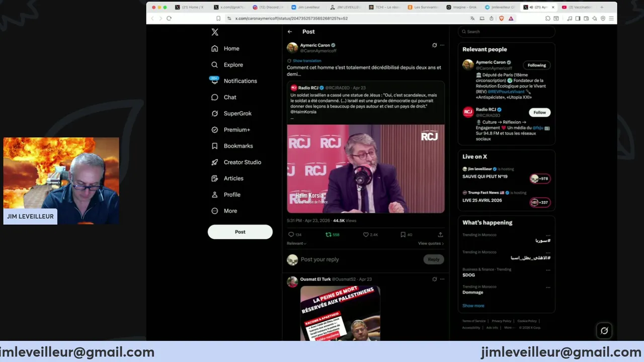644x362 pixels.
Task: Open SuperGrok in the sidebar
Action: tap(231, 114)
